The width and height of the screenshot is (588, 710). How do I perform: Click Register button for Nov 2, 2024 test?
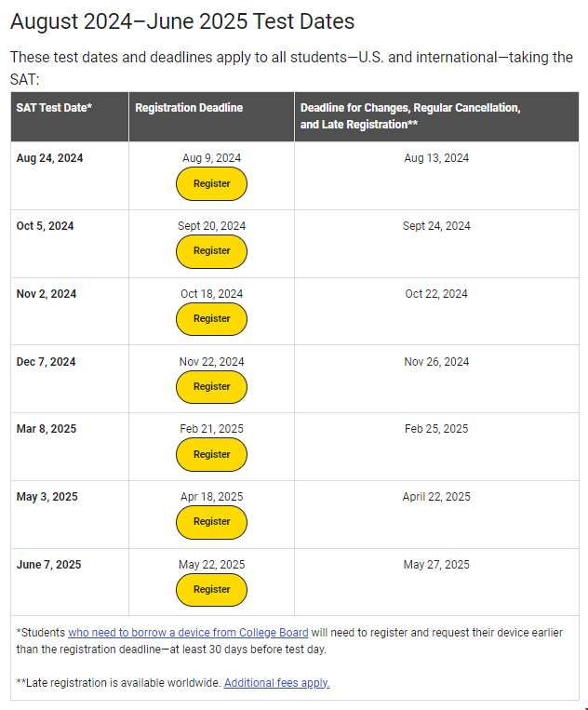(x=211, y=319)
